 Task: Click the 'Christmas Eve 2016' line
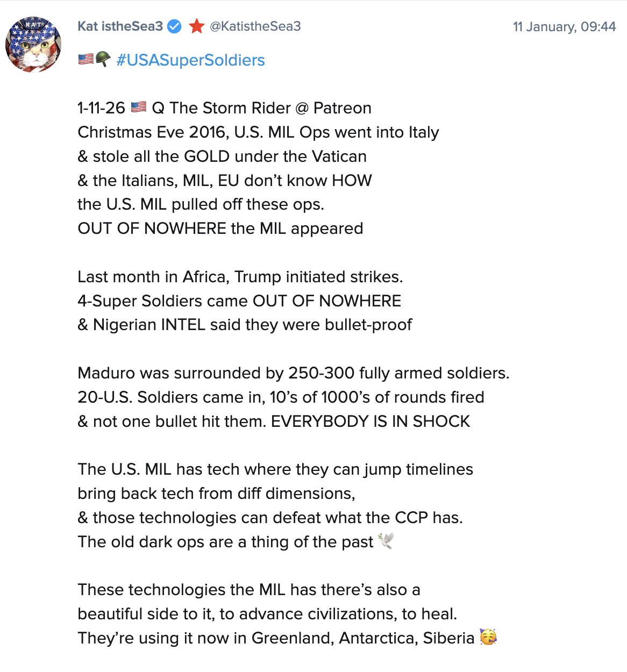coord(258,132)
